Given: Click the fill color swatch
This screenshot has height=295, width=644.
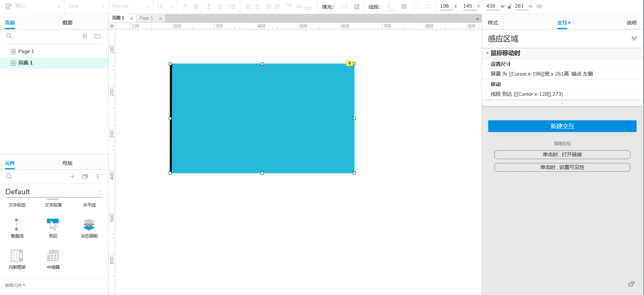Looking at the screenshot, I should tap(344, 6).
